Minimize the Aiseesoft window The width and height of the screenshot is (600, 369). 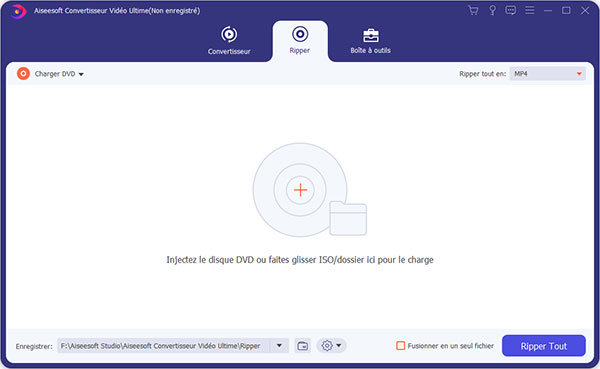pyautogui.click(x=548, y=10)
